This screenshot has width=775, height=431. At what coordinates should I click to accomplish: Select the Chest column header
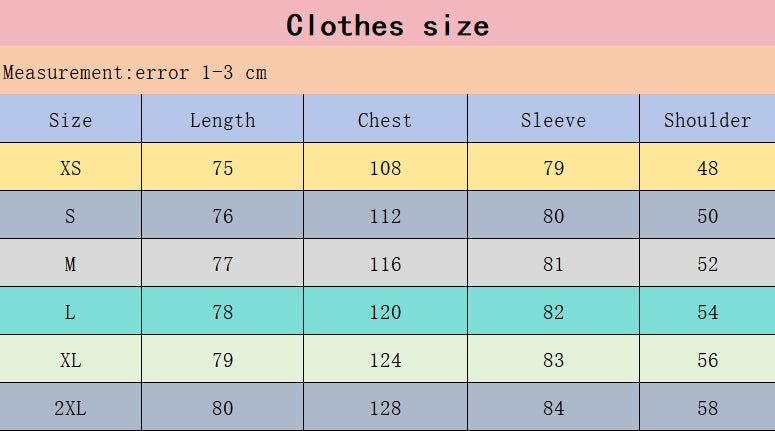point(385,120)
